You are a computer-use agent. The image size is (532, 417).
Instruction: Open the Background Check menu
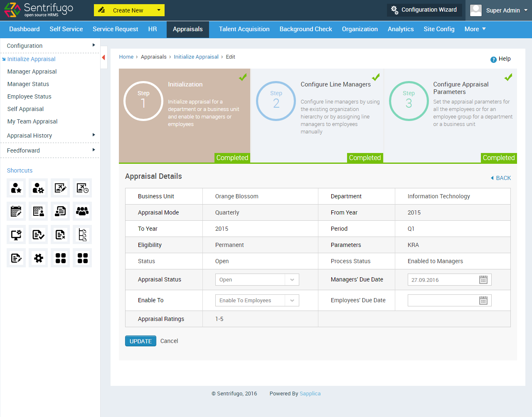305,29
